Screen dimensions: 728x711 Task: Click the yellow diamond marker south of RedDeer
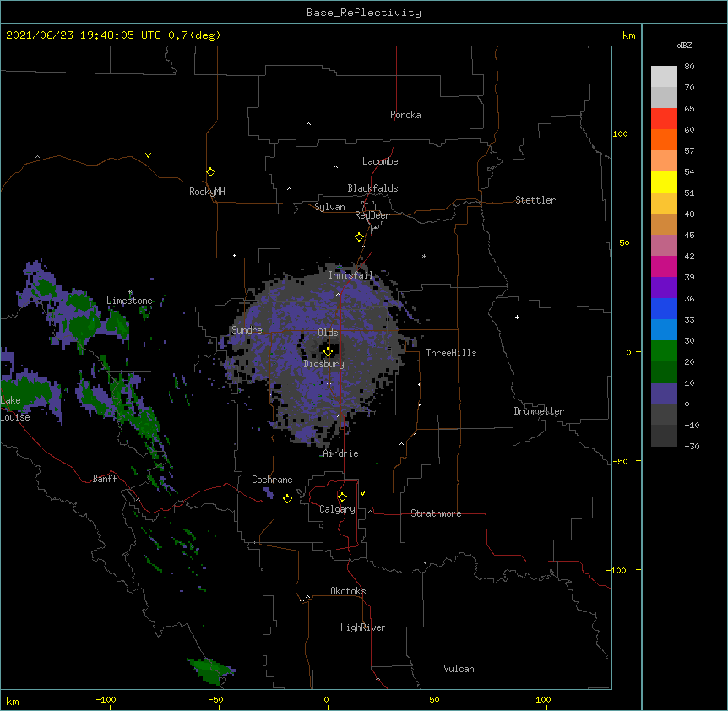[359, 237]
